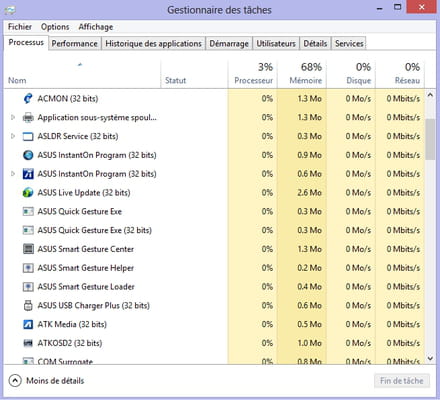The width and height of the screenshot is (440, 401).
Task: Click the globe icon of the first ASUS InstantOn Program
Action: pyautogui.click(x=28, y=155)
